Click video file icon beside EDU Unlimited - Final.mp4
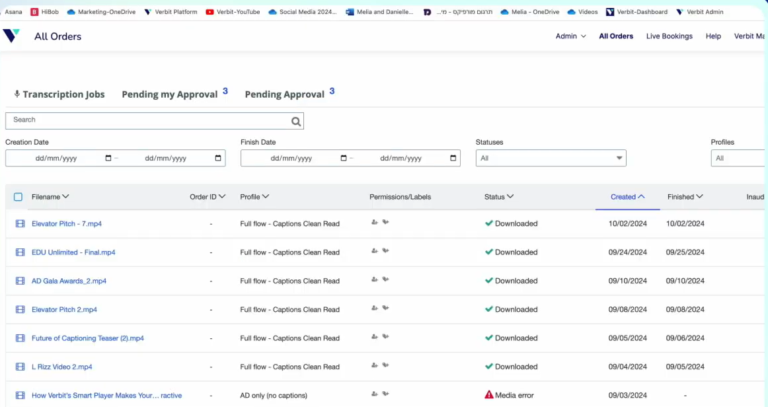Screen dimensions: 768x407 point(20,253)
